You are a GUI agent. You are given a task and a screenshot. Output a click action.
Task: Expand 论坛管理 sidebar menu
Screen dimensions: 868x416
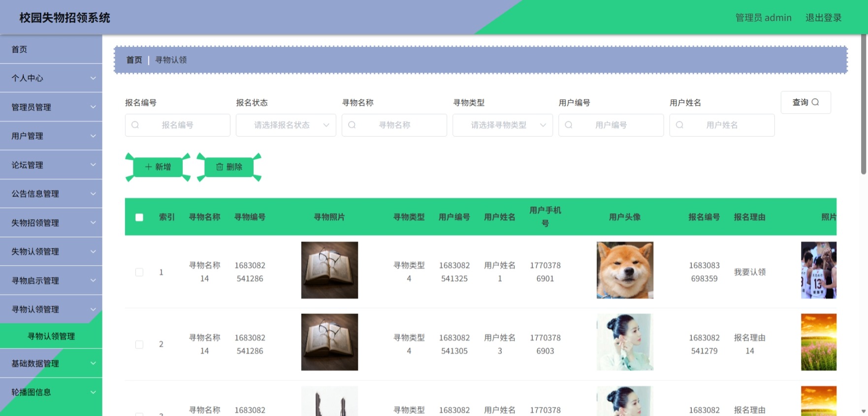tap(51, 165)
